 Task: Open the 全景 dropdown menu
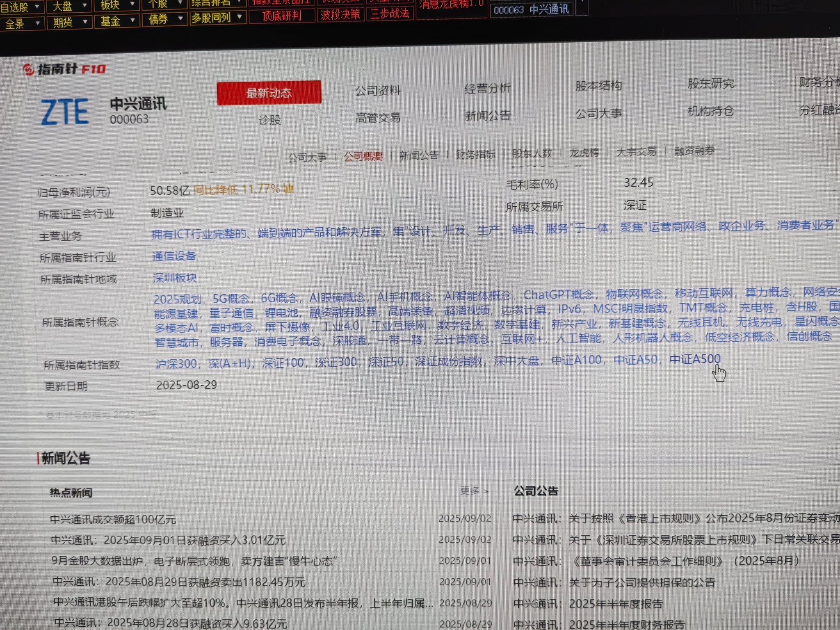(x=21, y=23)
